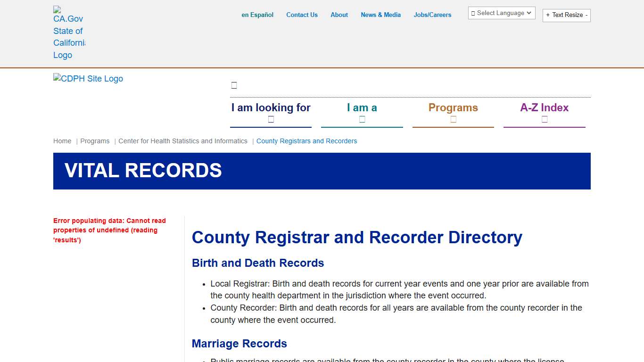Select the 'A-Z Index' menu item

click(545, 107)
